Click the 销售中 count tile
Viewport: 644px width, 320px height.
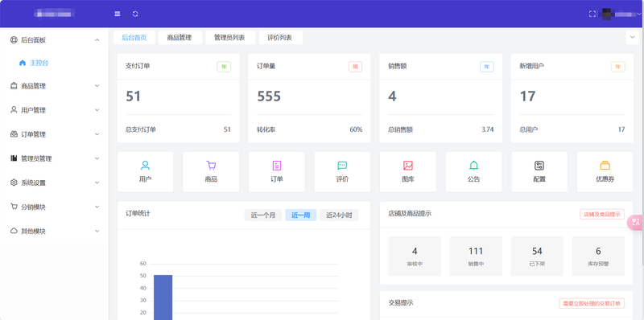click(476, 256)
